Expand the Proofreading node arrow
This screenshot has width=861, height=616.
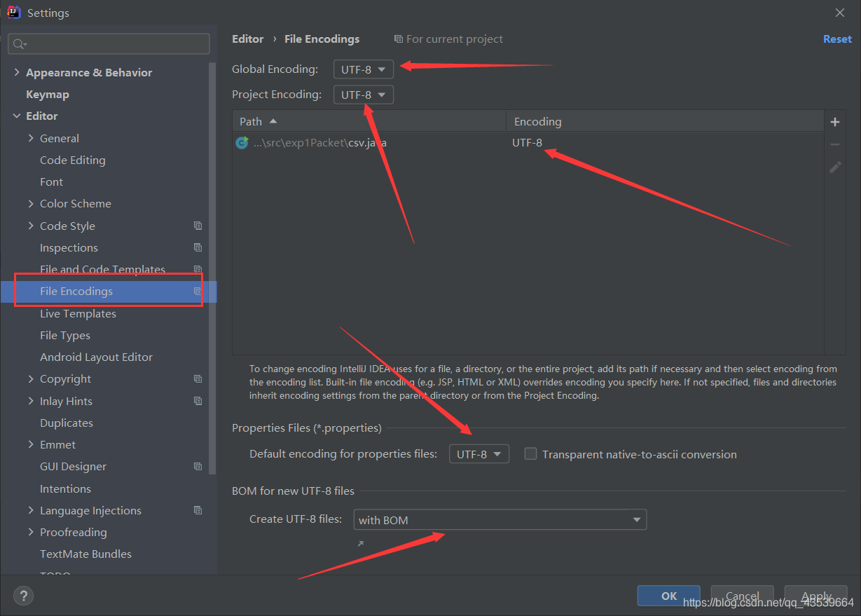(31, 532)
